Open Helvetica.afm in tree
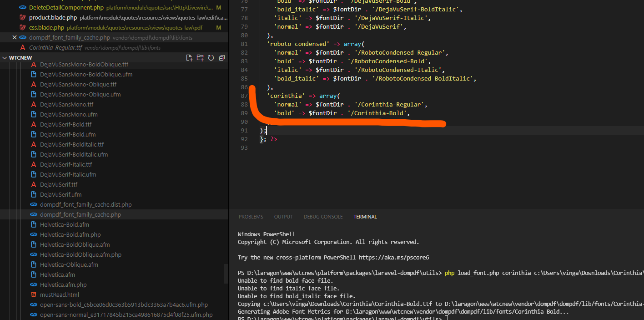 (58, 274)
